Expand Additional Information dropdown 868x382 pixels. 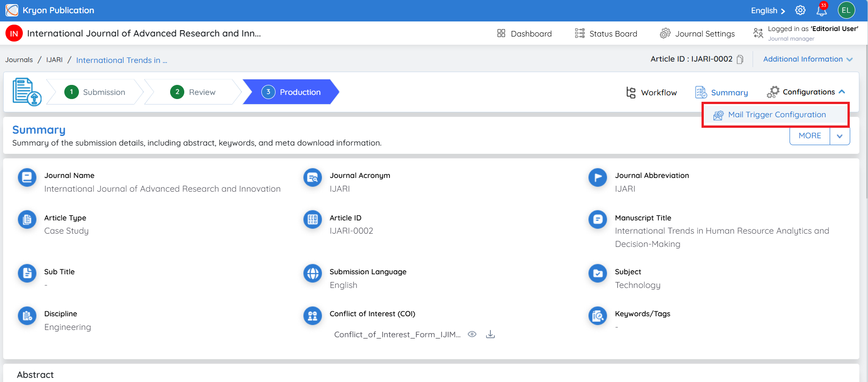click(x=808, y=59)
